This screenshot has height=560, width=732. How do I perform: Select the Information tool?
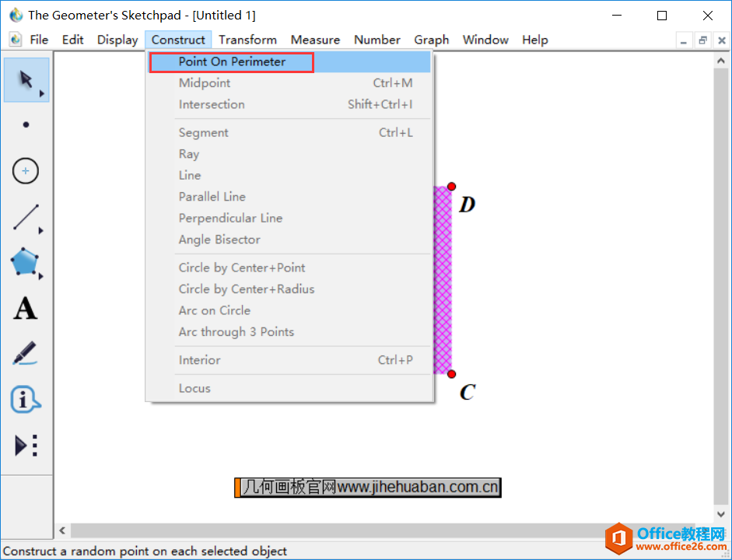[25, 400]
